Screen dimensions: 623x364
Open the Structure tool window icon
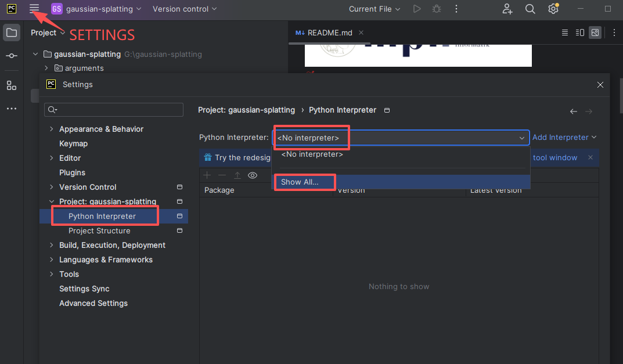[x=11, y=85]
